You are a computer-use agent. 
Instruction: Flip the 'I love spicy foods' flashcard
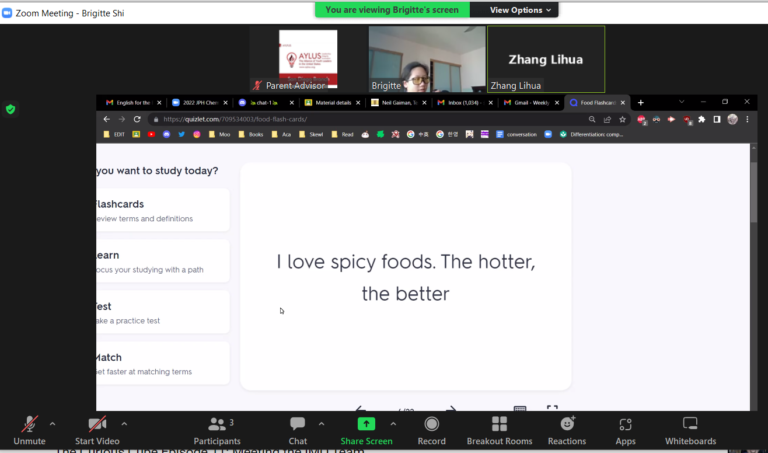(406, 277)
